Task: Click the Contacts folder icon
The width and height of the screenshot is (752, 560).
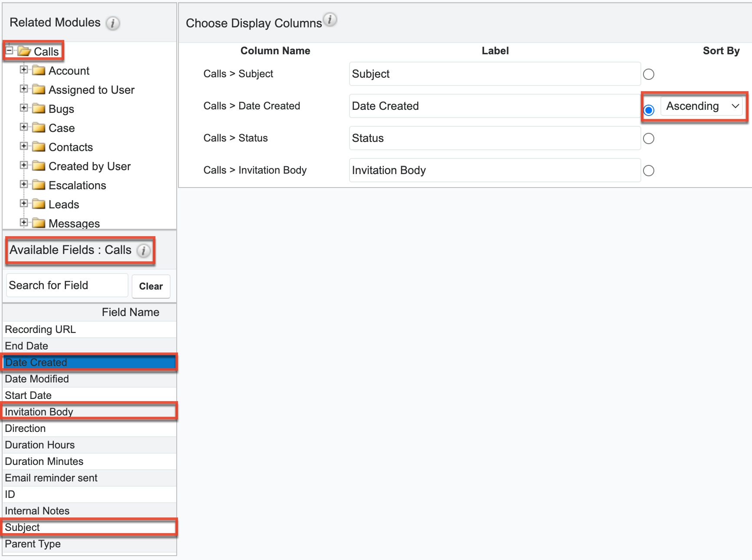Action: coord(39,147)
